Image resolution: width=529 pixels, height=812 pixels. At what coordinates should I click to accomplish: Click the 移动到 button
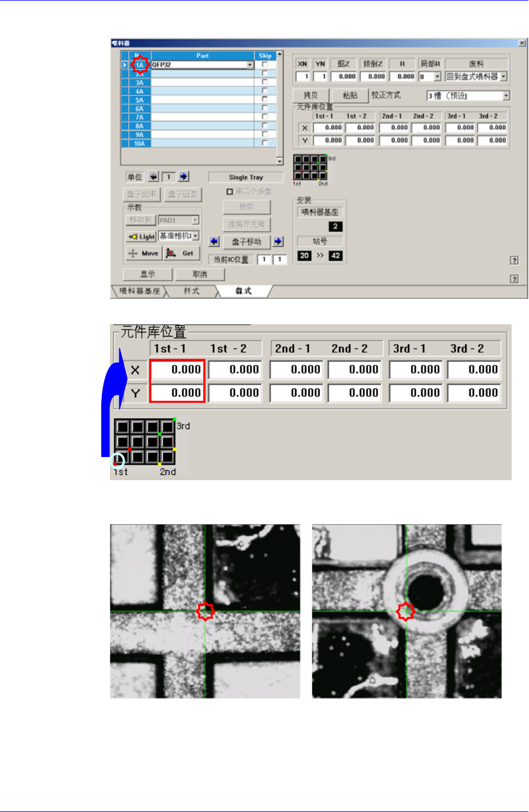(x=141, y=220)
